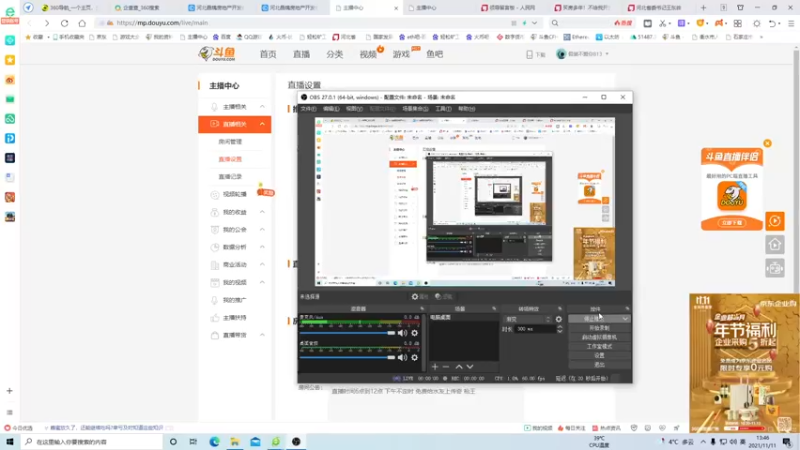Close the 斗鱼直播伴侣 floating ad
This screenshot has width=800, height=450.
[x=767, y=143]
